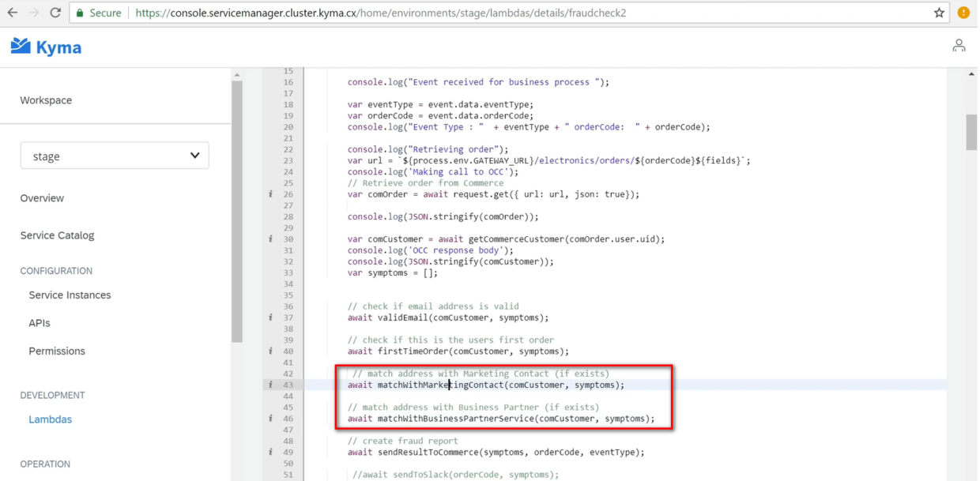Click the 'Retrieving order' console.log line
The height and width of the screenshot is (481, 980).
pyautogui.click(x=428, y=149)
